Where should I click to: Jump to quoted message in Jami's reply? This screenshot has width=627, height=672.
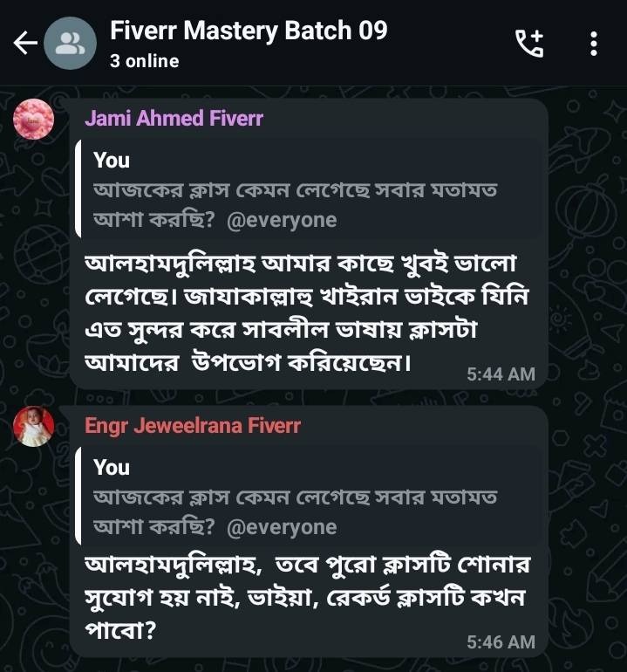[308, 189]
